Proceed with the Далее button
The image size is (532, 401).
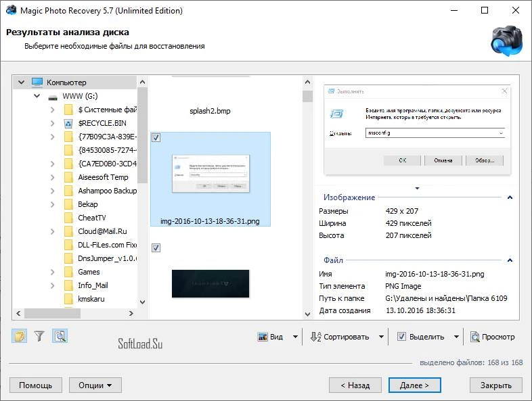[x=415, y=385]
